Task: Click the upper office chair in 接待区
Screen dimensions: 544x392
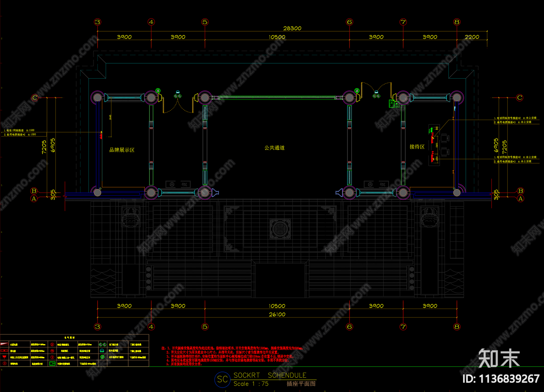Action: 445,138
